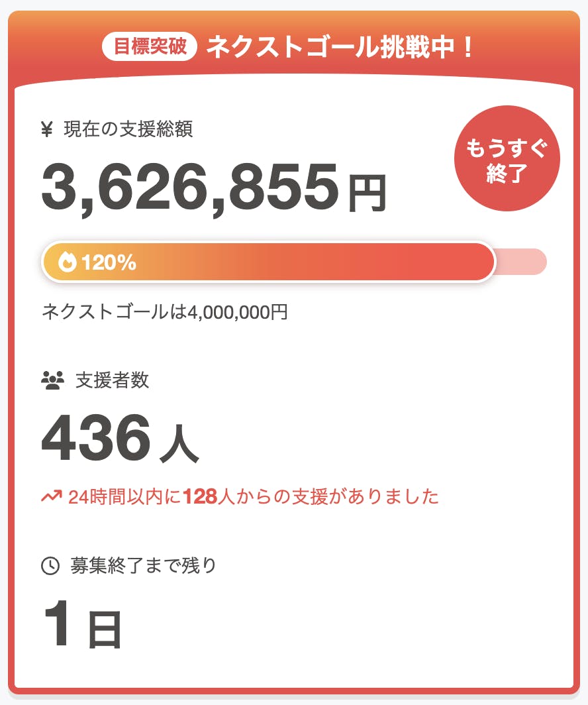Select the ネクストゴール挑戦中！ header text
Viewport: 588px width, 705px height.
tap(340, 48)
